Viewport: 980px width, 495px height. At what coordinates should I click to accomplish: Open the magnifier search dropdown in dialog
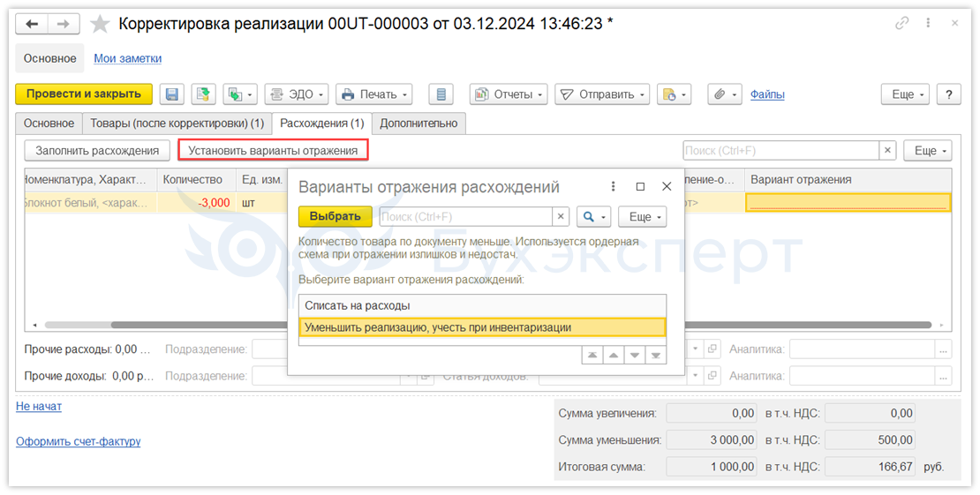pos(594,216)
